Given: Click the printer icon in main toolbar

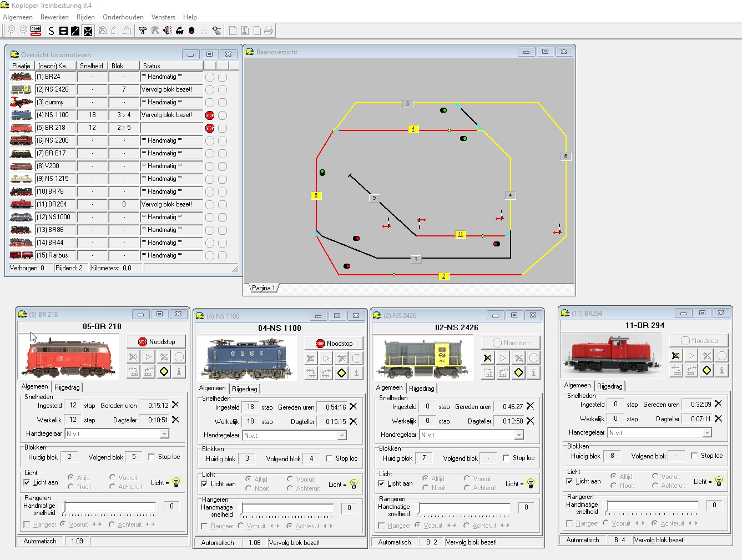Looking at the screenshot, I should pyautogui.click(x=269, y=31).
